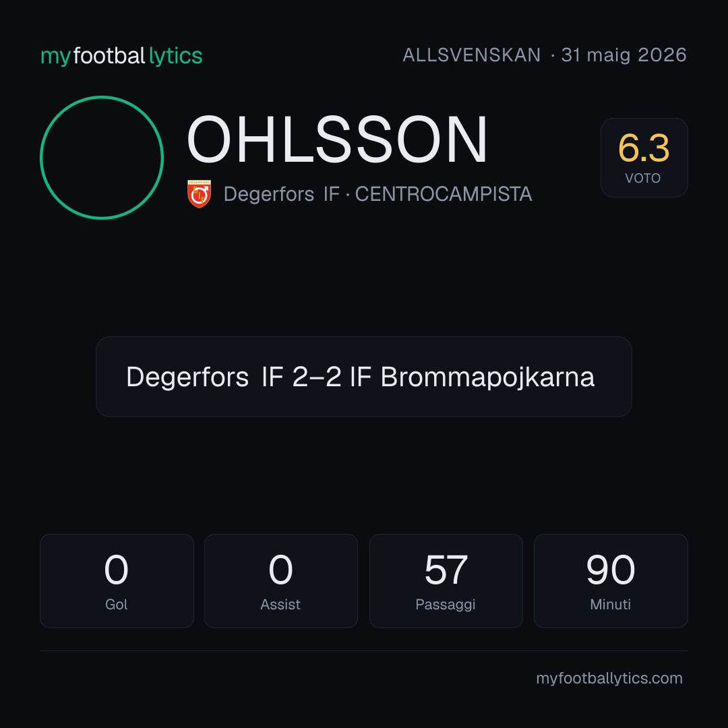
Task: Select the Passaggi stat card showing 57
Action: (x=446, y=581)
